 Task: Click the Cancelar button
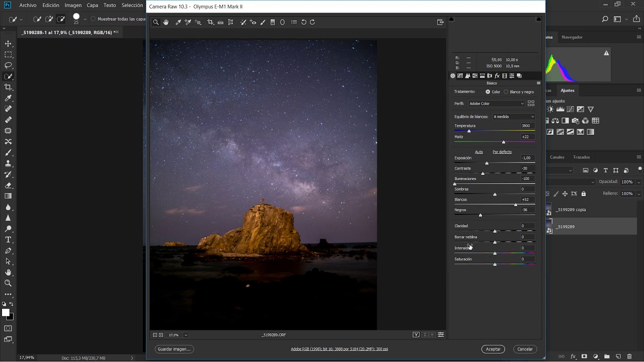coord(525,349)
